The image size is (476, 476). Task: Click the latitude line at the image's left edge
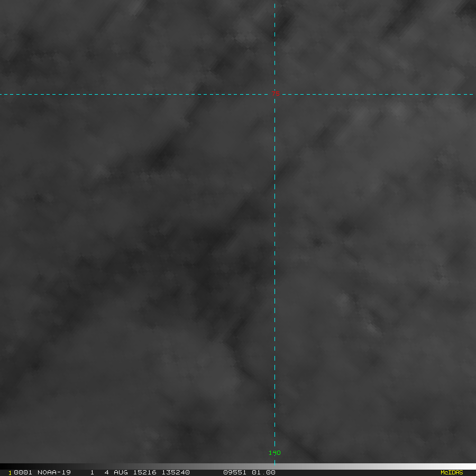click(x=2, y=95)
